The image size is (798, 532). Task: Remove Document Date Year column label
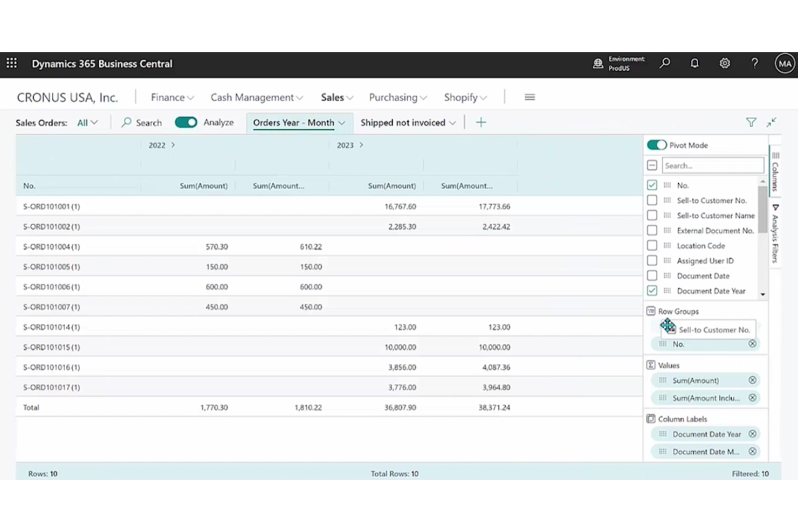click(x=752, y=434)
